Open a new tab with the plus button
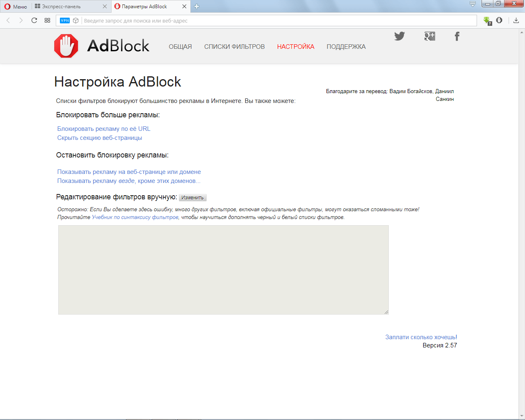 click(197, 7)
